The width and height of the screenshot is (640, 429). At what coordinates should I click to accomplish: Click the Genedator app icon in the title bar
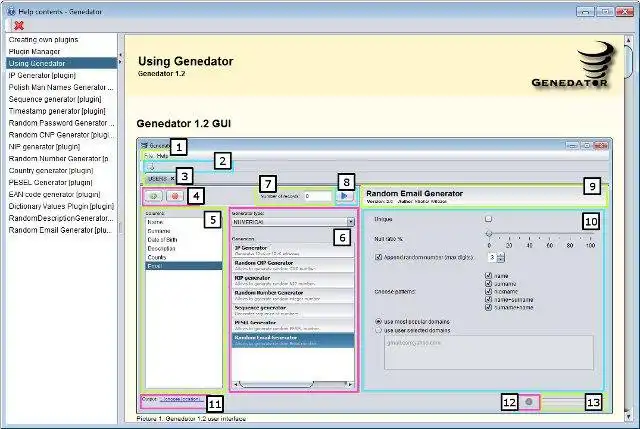point(11,12)
